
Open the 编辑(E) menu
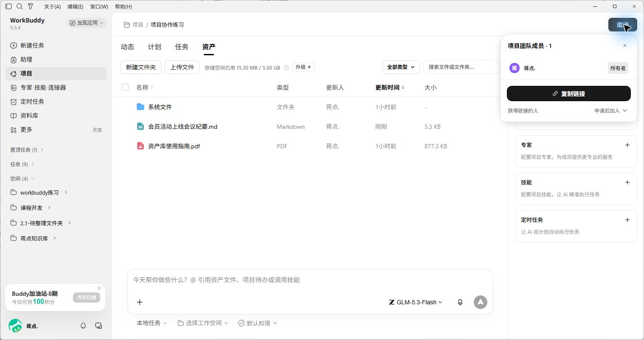(76, 6)
